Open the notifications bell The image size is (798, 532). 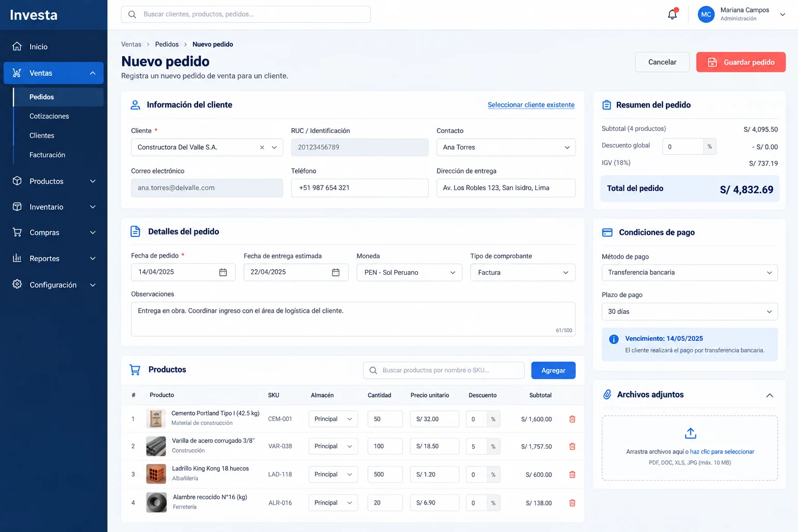tap(672, 14)
